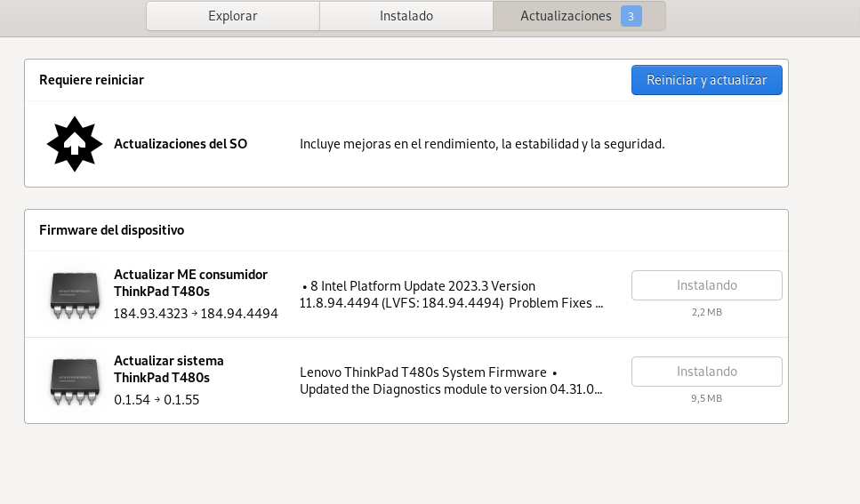Click the system firmware chip icon
The width and height of the screenshot is (860, 504).
click(75, 380)
